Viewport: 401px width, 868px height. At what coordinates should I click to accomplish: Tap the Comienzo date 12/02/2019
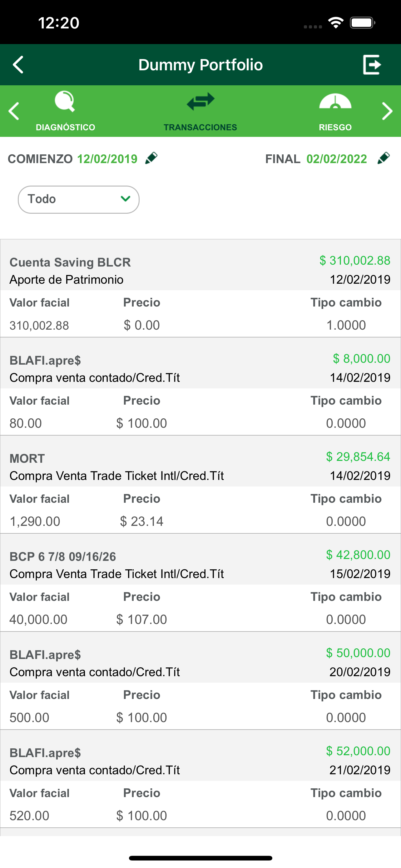pos(107,159)
